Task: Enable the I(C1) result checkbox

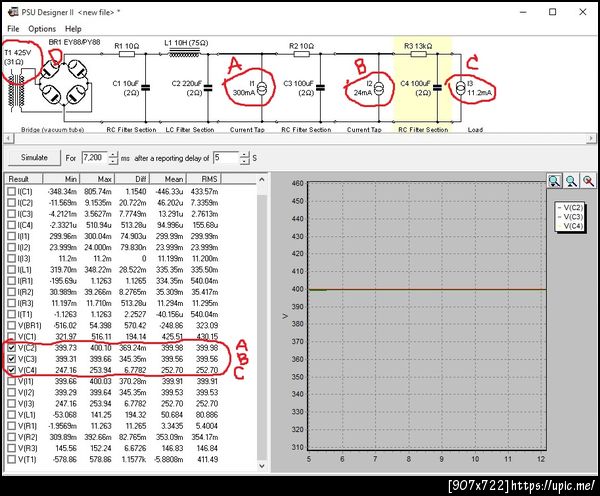Action: tap(11, 191)
